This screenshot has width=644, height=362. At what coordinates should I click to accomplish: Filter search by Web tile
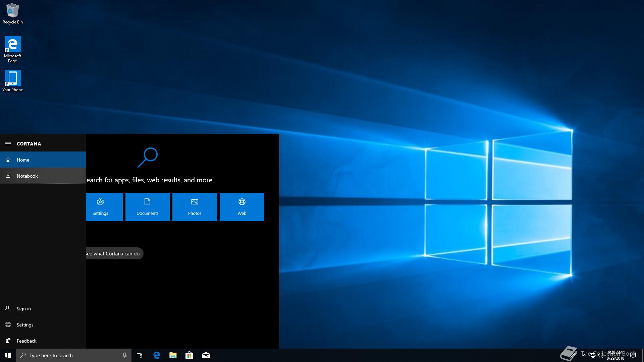(242, 207)
